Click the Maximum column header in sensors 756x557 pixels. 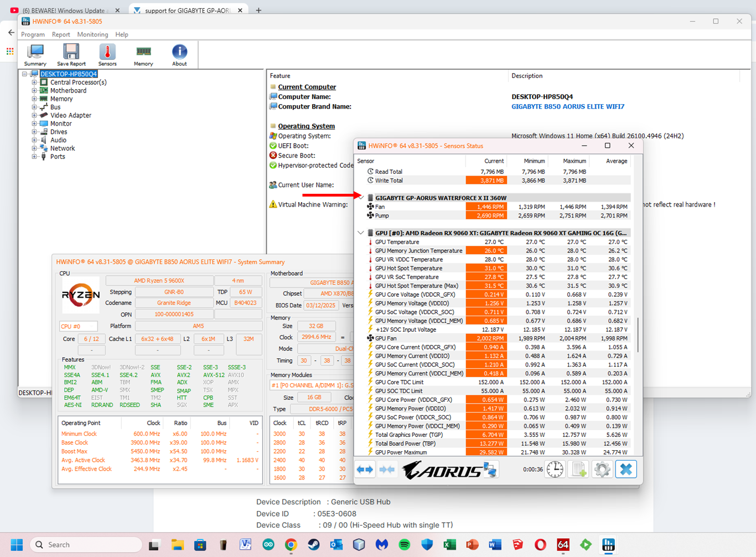click(x=568, y=161)
